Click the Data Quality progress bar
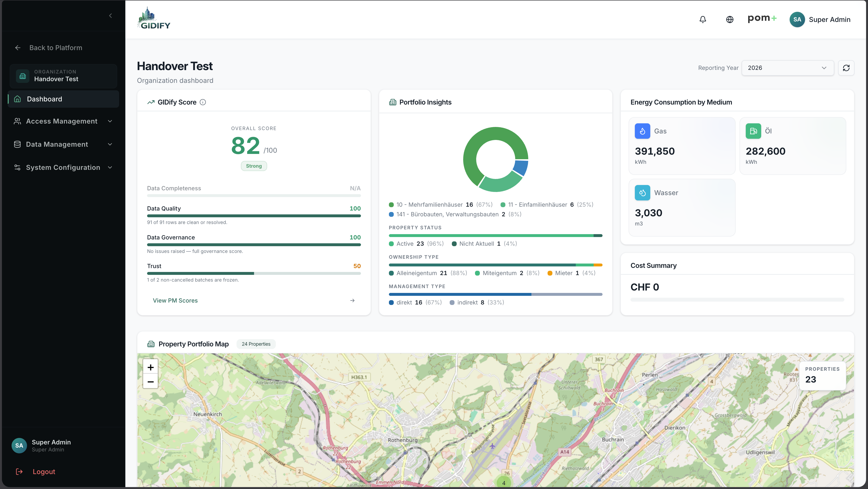This screenshot has height=489, width=868. (254, 216)
